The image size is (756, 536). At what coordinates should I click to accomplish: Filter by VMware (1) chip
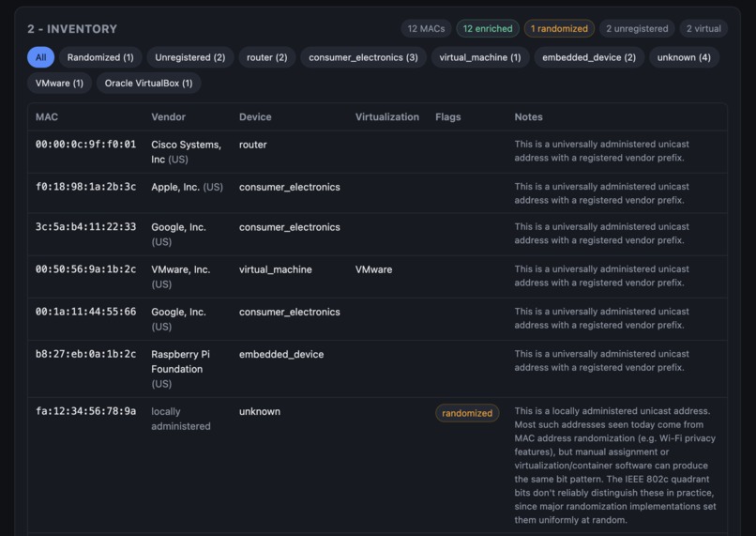[59, 83]
